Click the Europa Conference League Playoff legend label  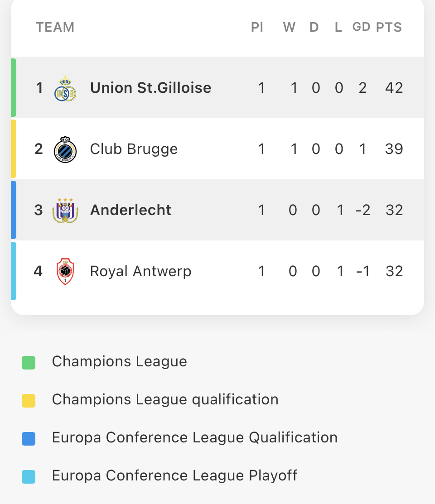[x=175, y=475]
